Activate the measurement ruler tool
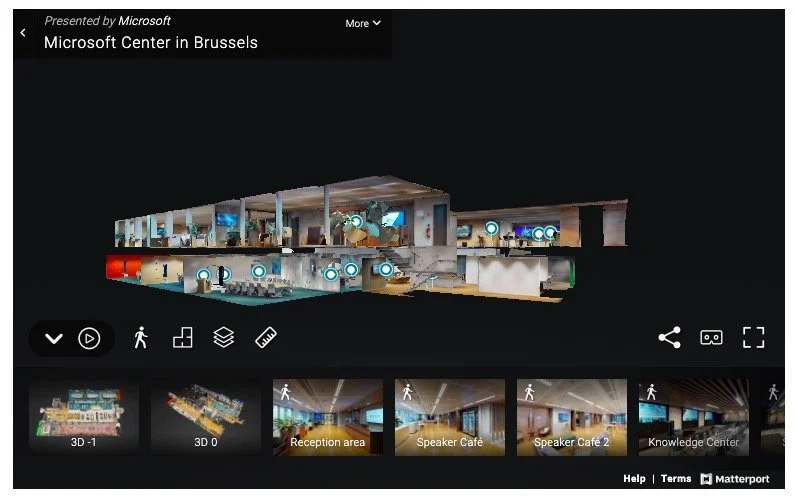The image size is (795, 502). point(266,338)
